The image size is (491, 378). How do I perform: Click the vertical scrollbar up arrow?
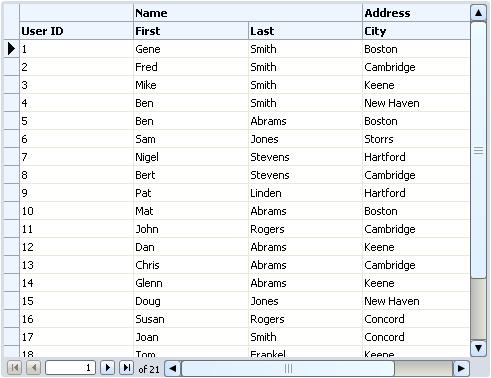click(478, 13)
